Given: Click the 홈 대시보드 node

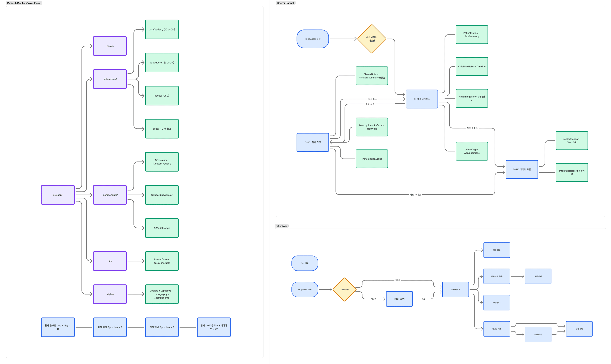Looking at the screenshot, I should coord(455,289).
